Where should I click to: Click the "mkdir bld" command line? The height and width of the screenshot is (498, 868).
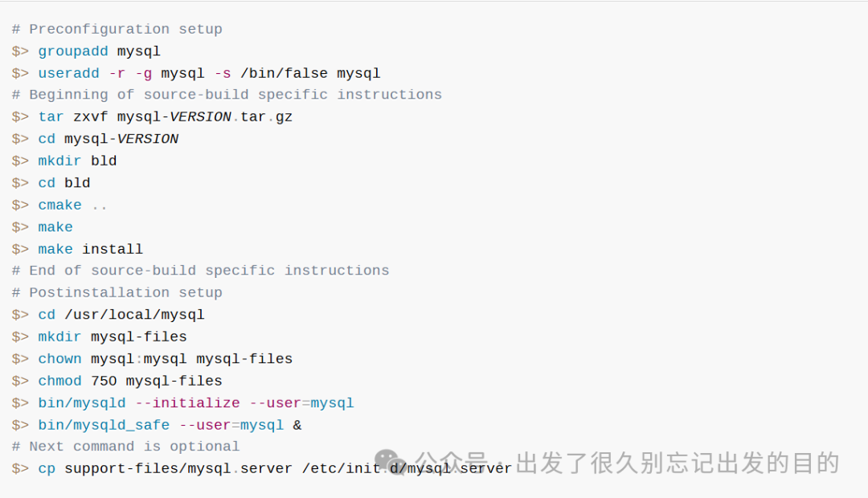point(77,161)
